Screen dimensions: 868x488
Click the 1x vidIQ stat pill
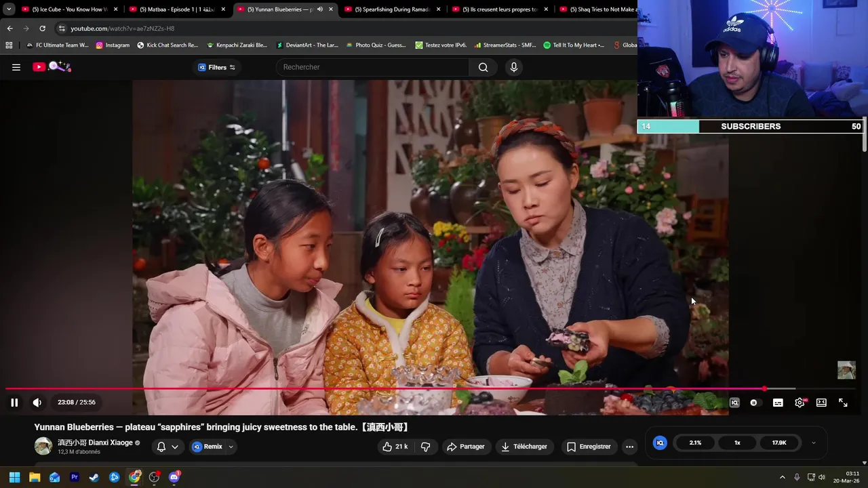click(x=737, y=443)
